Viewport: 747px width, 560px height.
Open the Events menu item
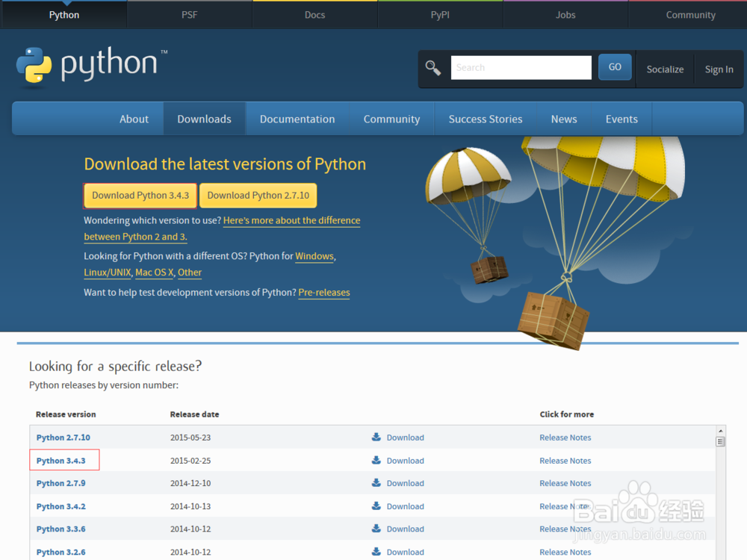coord(622,119)
